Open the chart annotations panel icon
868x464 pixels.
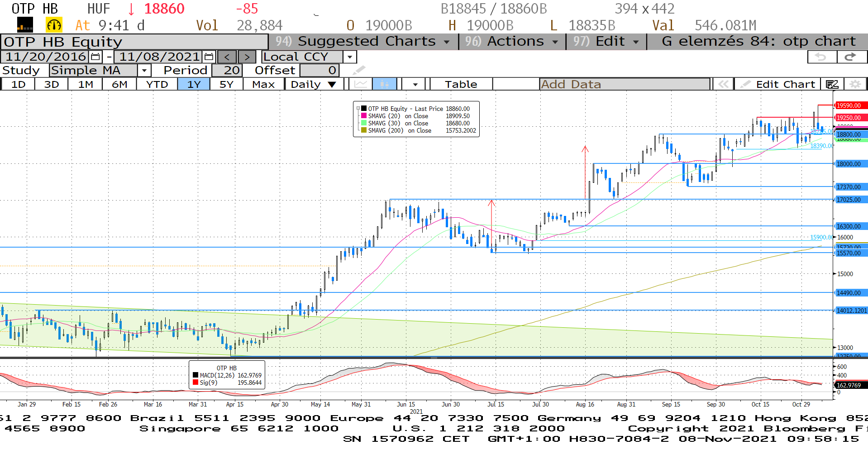click(x=832, y=84)
